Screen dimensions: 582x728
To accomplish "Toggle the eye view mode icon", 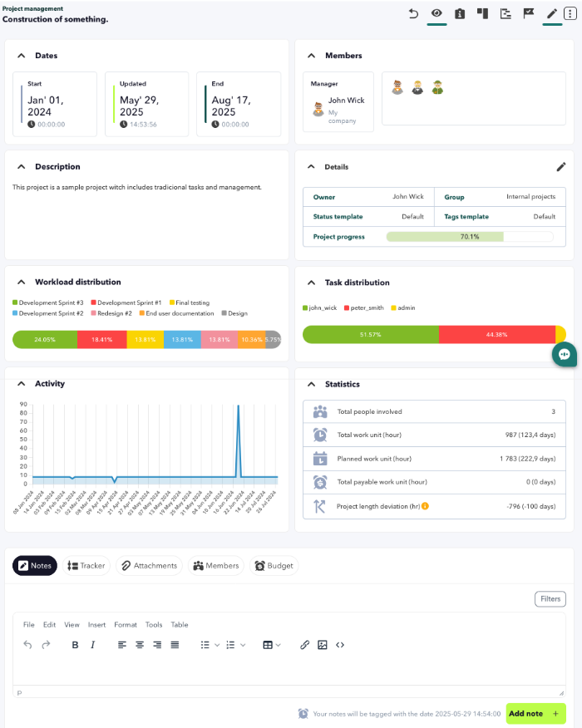I will pyautogui.click(x=436, y=13).
